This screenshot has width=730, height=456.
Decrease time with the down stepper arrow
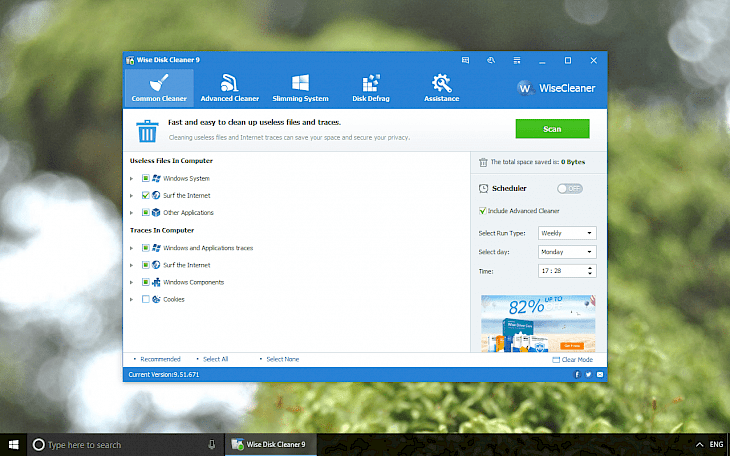[590, 273]
